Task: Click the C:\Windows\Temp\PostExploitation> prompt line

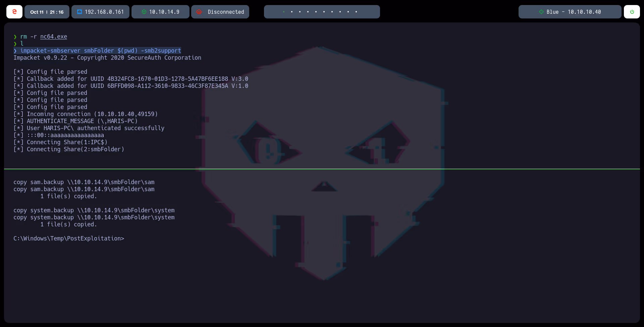Action: pyautogui.click(x=69, y=238)
